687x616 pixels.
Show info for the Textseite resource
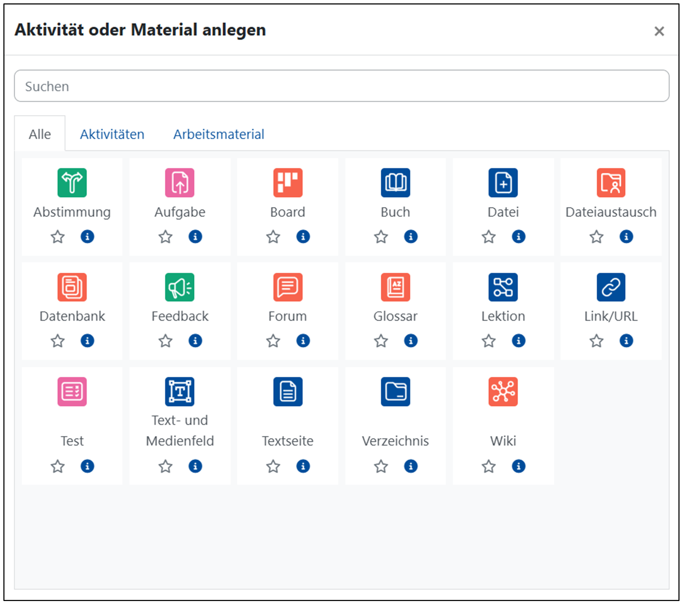click(x=303, y=466)
